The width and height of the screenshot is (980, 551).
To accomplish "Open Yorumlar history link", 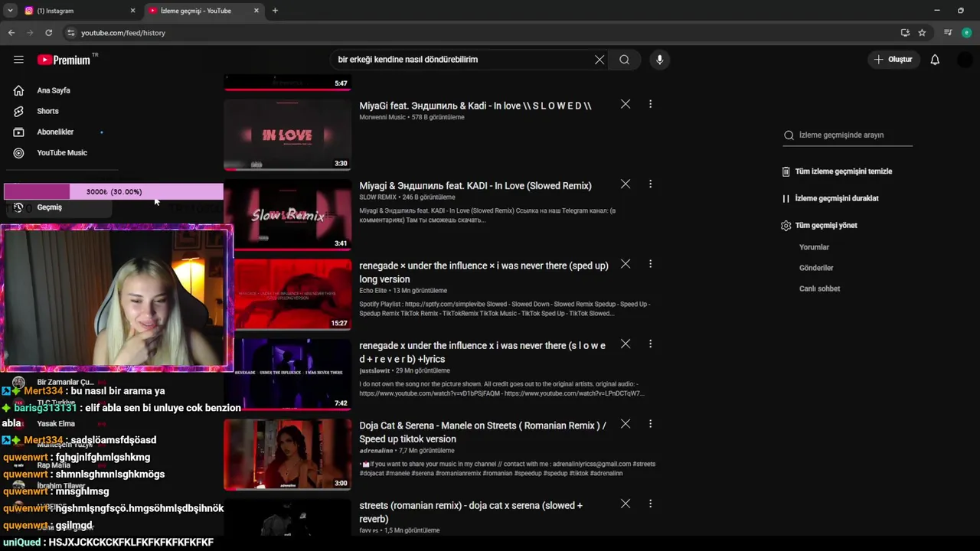I will point(814,247).
